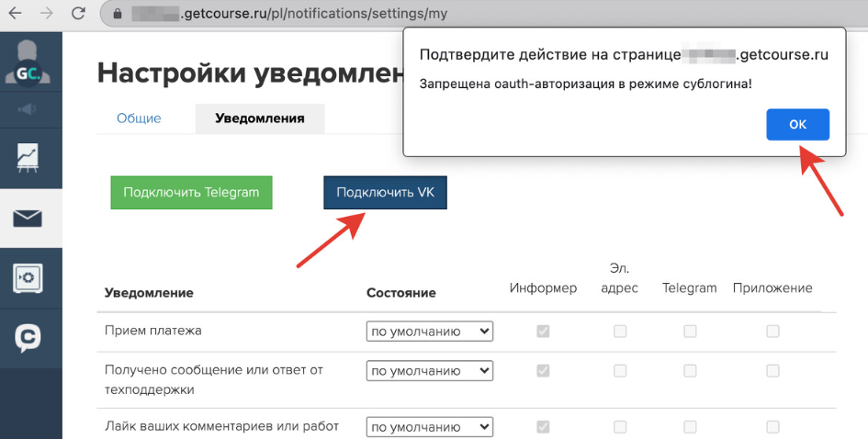Screen dimensions: 868x439
Task: Switch to the Общие tab
Action: click(139, 118)
